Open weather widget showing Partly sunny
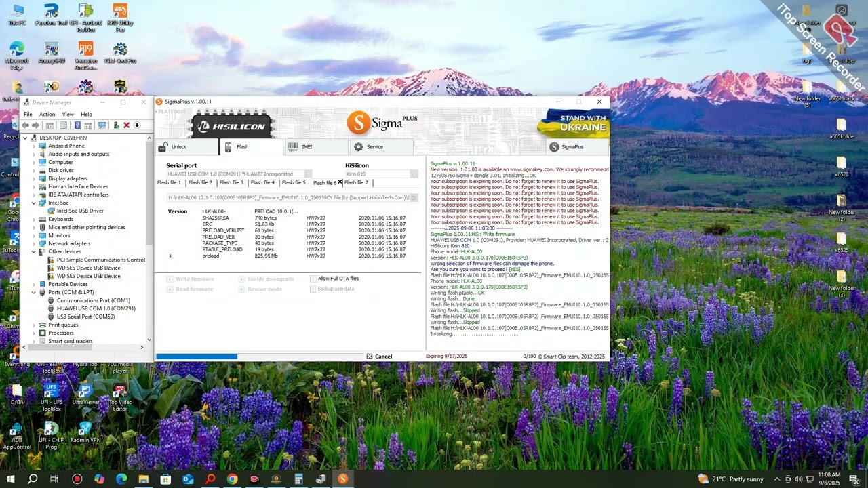 click(x=730, y=479)
